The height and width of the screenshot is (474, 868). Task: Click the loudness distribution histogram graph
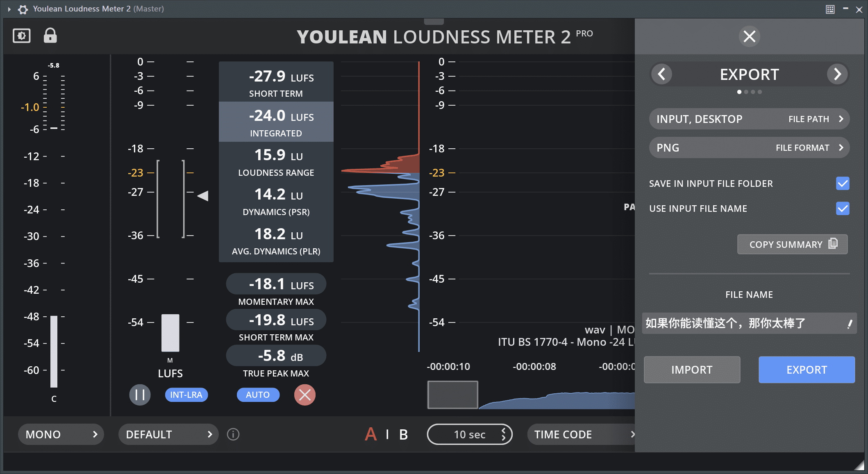(x=380, y=206)
